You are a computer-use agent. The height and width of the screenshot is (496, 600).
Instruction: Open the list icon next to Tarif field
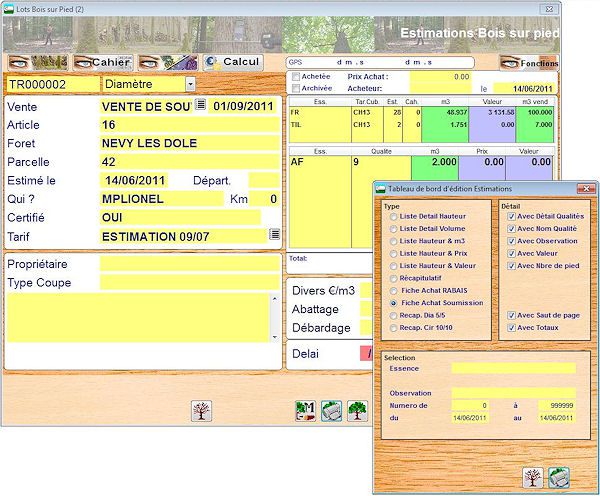pyautogui.click(x=274, y=234)
